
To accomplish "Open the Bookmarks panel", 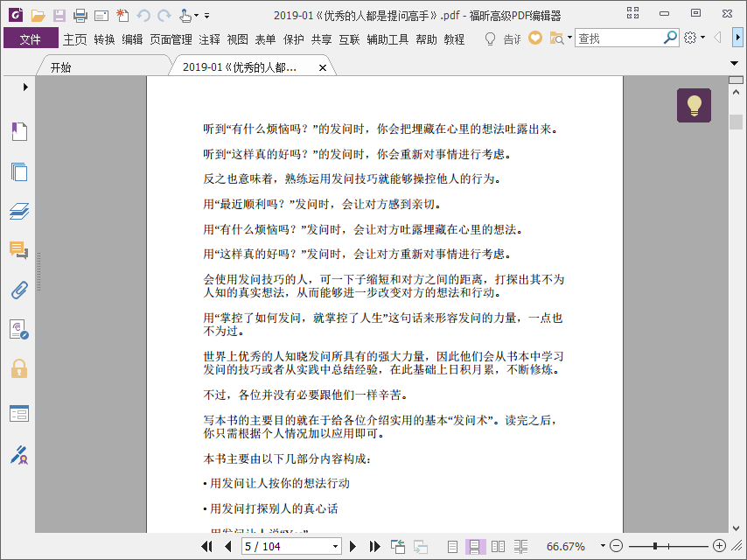I will coord(19,131).
